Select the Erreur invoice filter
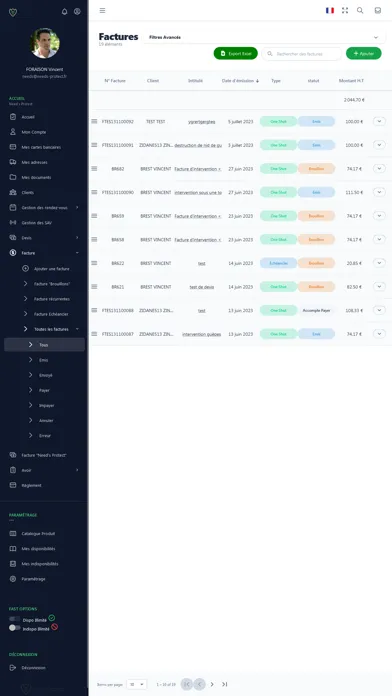This screenshot has height=696, width=392. pyautogui.click(x=44, y=435)
